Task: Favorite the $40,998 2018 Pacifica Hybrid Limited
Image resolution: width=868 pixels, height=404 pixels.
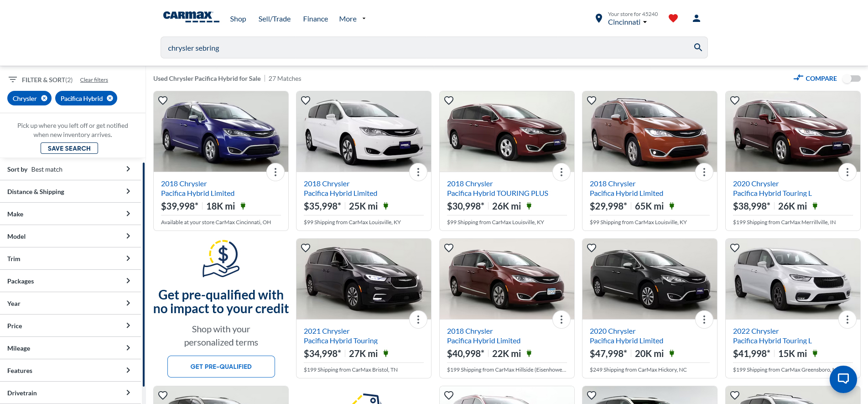Action: coord(449,248)
